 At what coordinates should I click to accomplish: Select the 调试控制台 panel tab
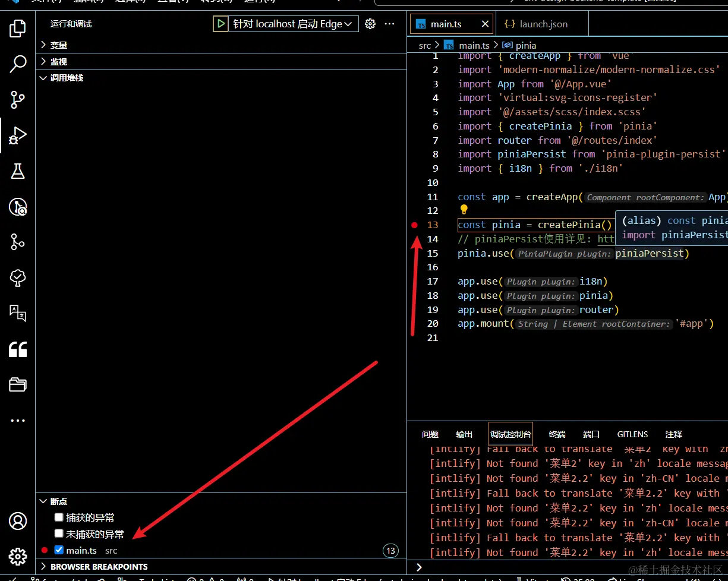510,434
